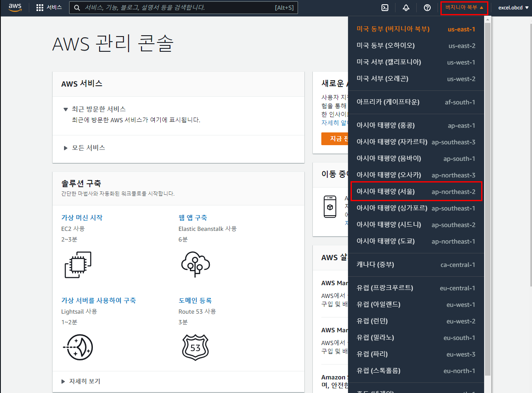Select 미국 서부 (오레곤) us-west-2 region
The image size is (532, 393).
pos(416,79)
